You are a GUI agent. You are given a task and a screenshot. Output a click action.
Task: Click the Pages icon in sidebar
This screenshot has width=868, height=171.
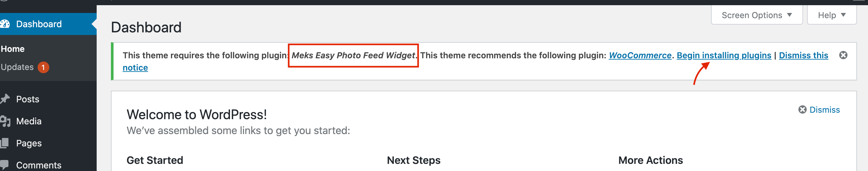5,143
